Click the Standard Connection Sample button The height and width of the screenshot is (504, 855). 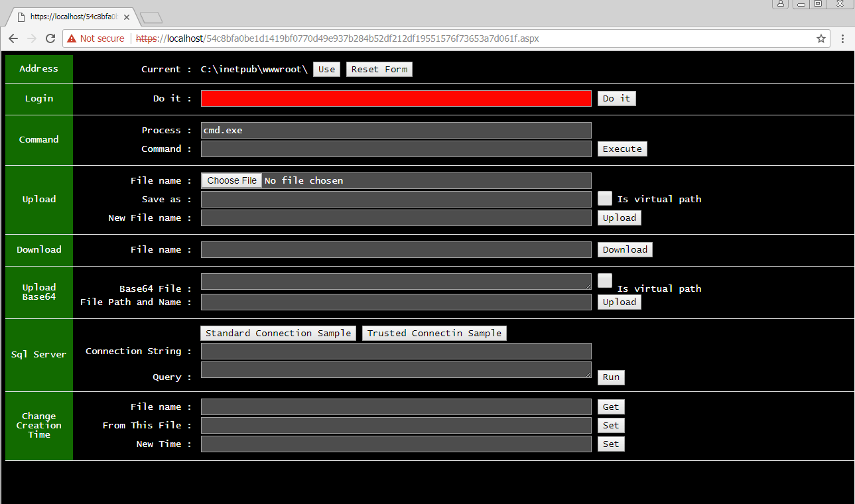pos(278,333)
